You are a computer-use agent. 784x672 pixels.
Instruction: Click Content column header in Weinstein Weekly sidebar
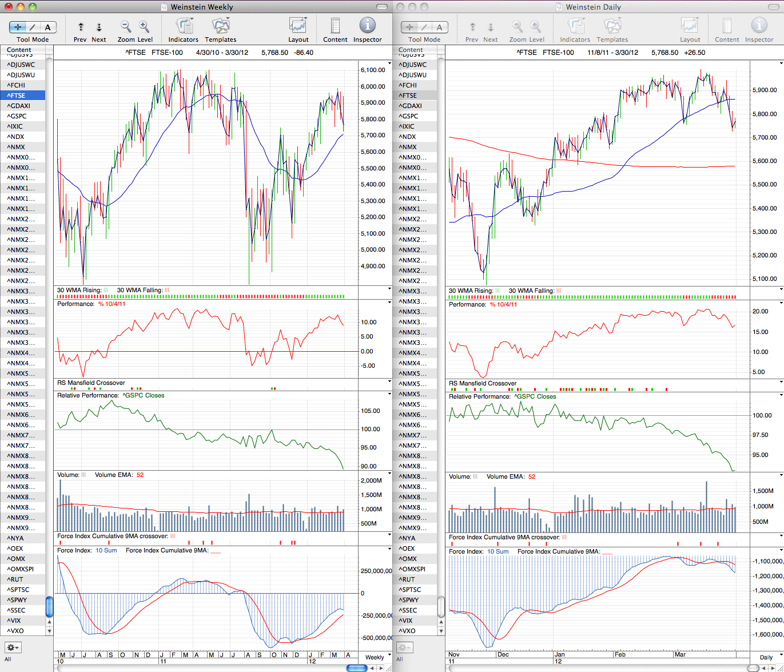23,50
